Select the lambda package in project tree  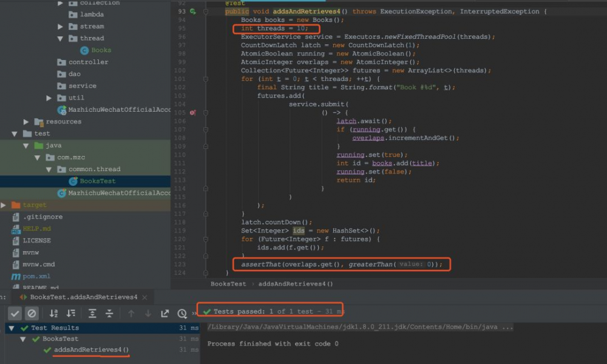tap(92, 15)
